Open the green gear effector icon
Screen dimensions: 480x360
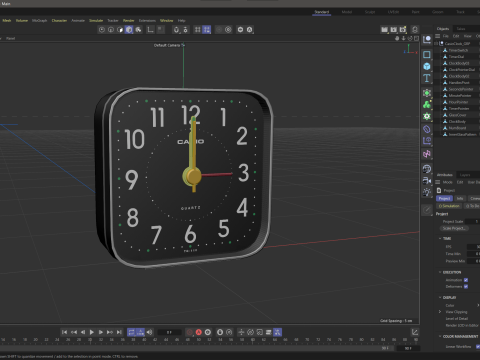point(427,116)
